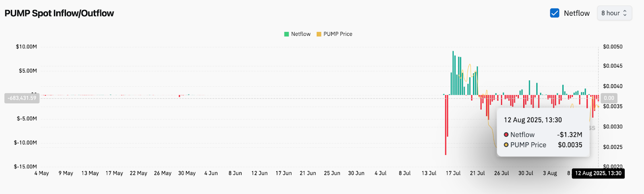Click the -683,431.59 crosshair value label
Image resolution: width=644 pixels, height=194 pixels.
click(x=22, y=98)
